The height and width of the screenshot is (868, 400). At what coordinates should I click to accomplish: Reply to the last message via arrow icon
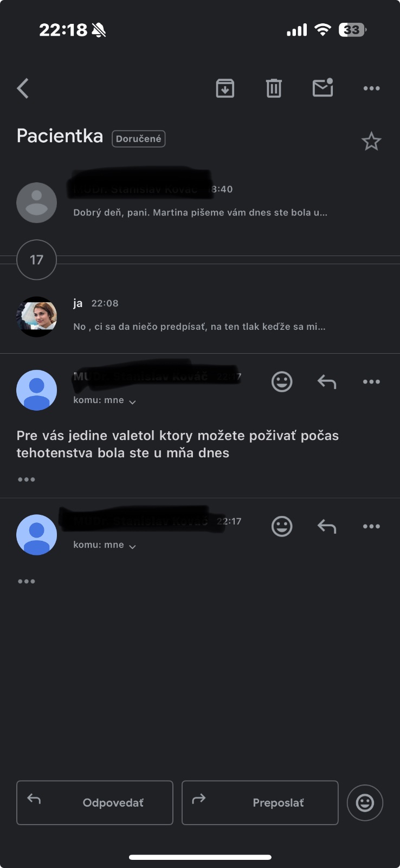(x=327, y=526)
